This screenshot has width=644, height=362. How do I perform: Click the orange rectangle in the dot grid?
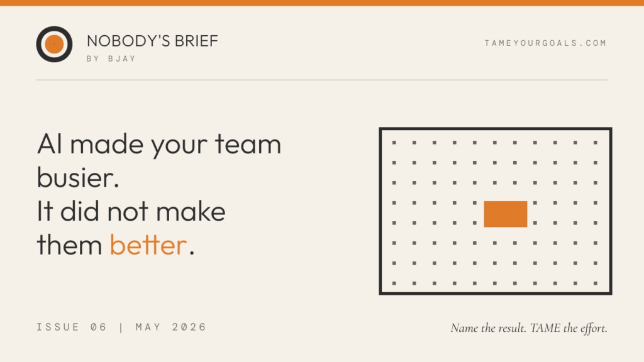505,214
